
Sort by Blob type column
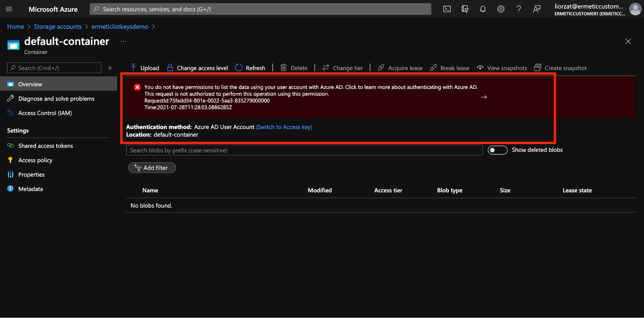[449, 190]
